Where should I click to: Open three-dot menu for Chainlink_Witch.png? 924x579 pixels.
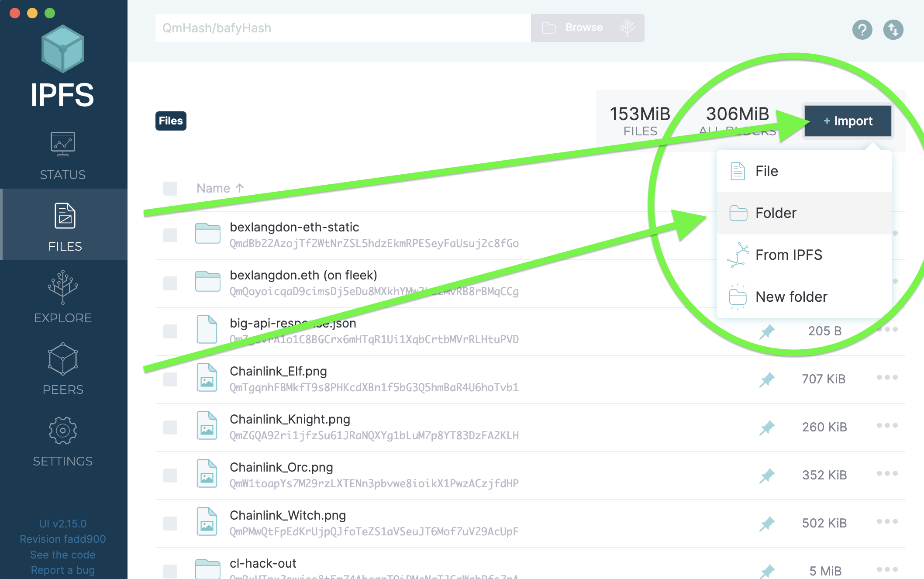[x=887, y=521]
